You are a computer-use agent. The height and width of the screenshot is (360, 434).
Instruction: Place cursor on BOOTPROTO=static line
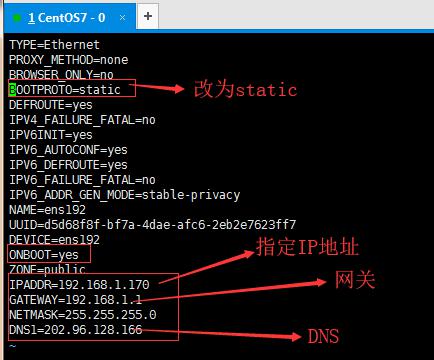[65, 90]
